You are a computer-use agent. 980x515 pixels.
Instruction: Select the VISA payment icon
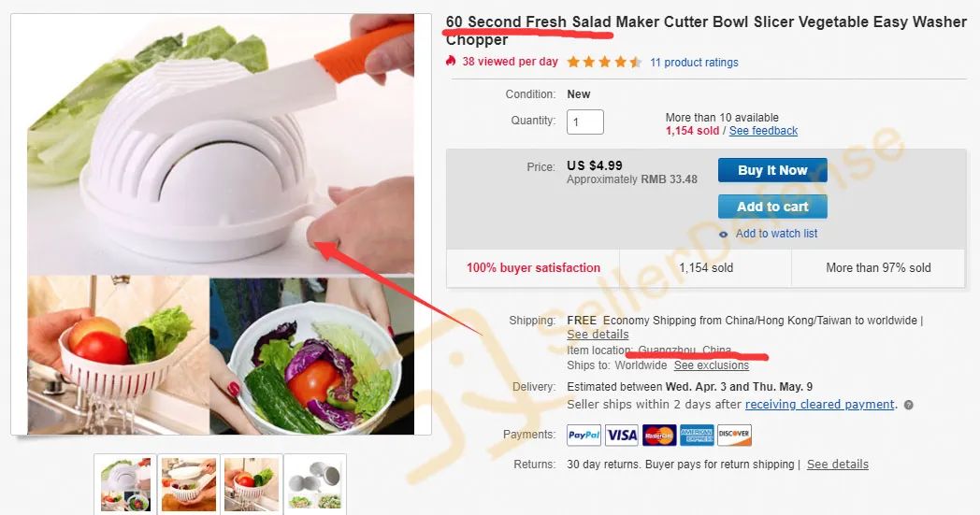622,435
